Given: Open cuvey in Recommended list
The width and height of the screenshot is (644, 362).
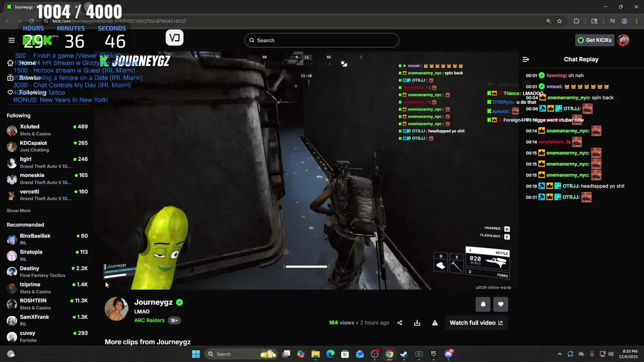Looking at the screenshot, I should pyautogui.click(x=47, y=336).
